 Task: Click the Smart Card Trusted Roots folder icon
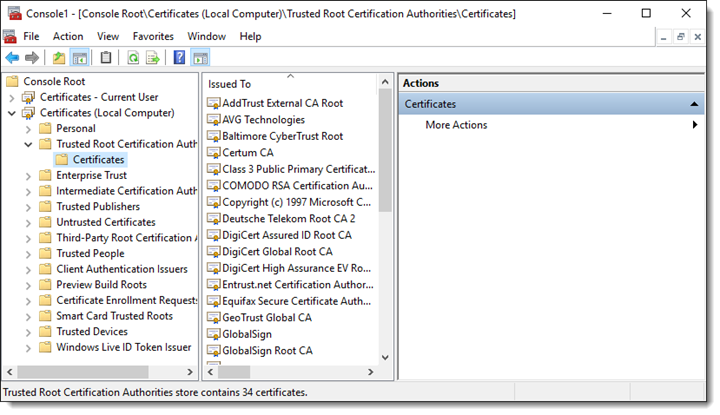pyautogui.click(x=45, y=316)
